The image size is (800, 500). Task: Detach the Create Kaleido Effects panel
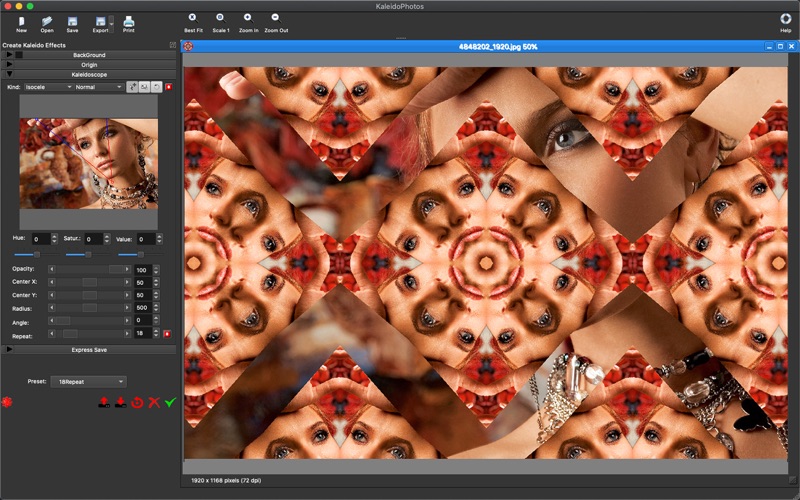(x=172, y=45)
